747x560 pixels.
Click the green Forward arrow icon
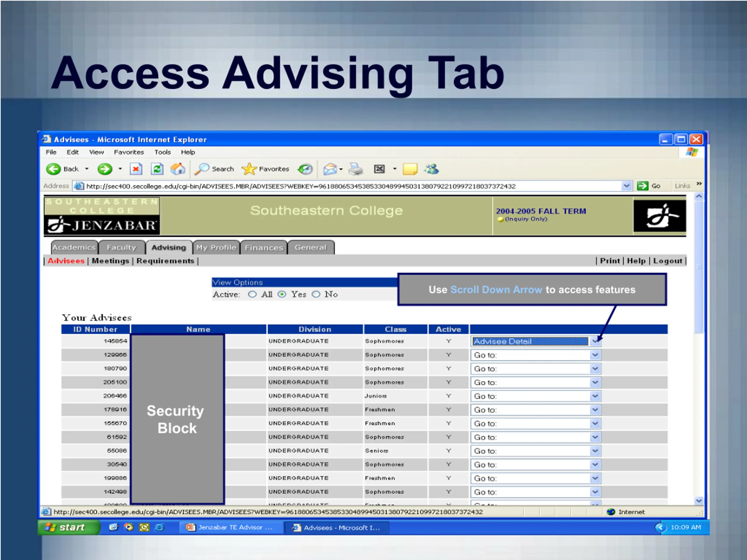tap(105, 169)
